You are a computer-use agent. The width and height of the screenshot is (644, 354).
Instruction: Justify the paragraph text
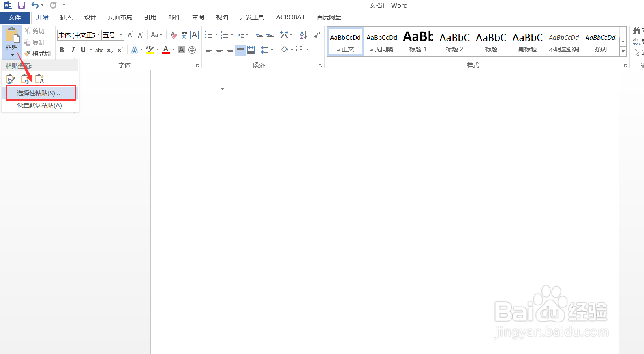point(240,50)
